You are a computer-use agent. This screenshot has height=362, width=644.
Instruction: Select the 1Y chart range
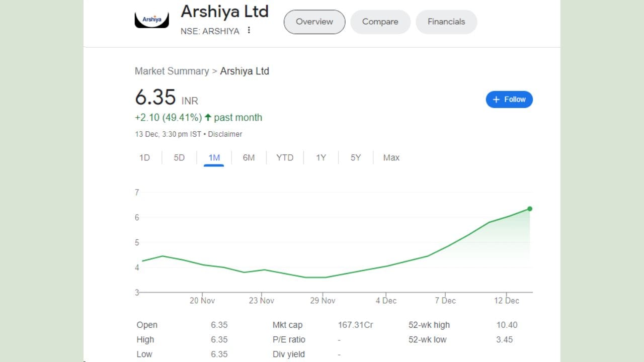[x=321, y=158]
